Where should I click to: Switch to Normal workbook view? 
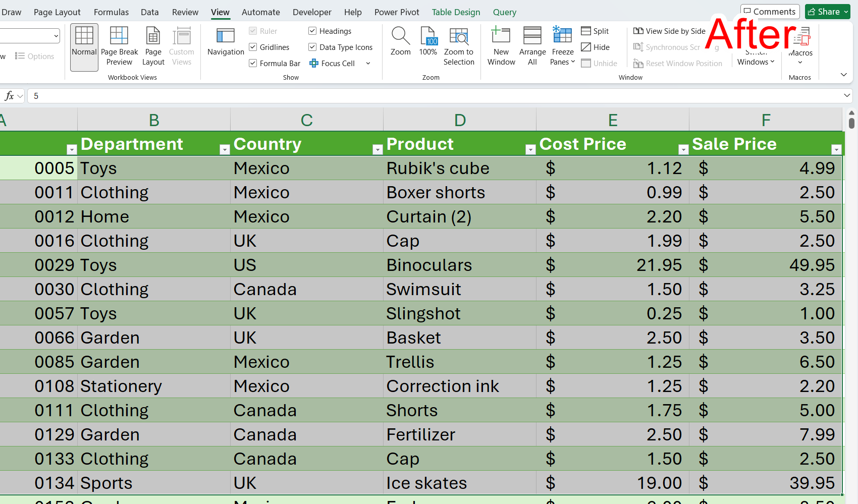[x=84, y=47]
